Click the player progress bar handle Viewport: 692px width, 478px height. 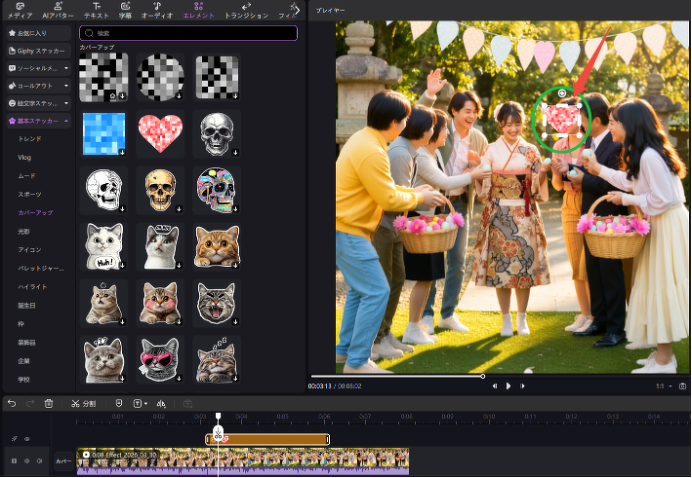coord(483,376)
